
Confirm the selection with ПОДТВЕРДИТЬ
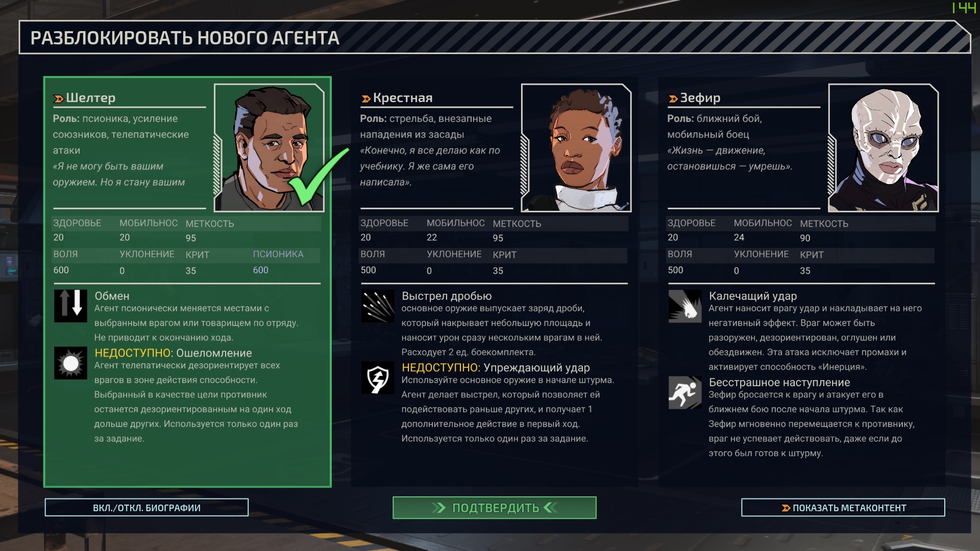pyautogui.click(x=494, y=508)
